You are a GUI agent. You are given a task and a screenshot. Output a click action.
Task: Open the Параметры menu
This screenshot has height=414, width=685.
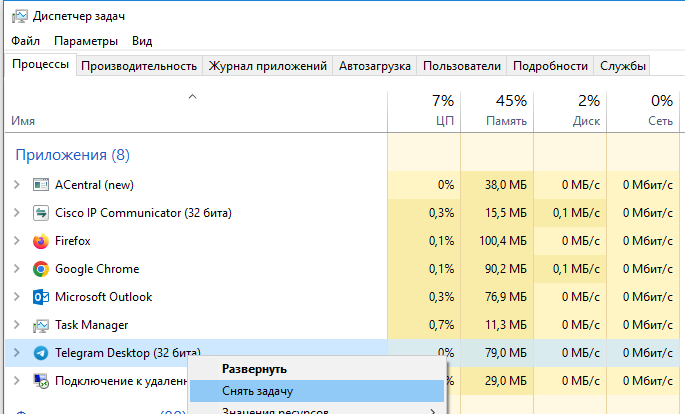pyautogui.click(x=86, y=41)
